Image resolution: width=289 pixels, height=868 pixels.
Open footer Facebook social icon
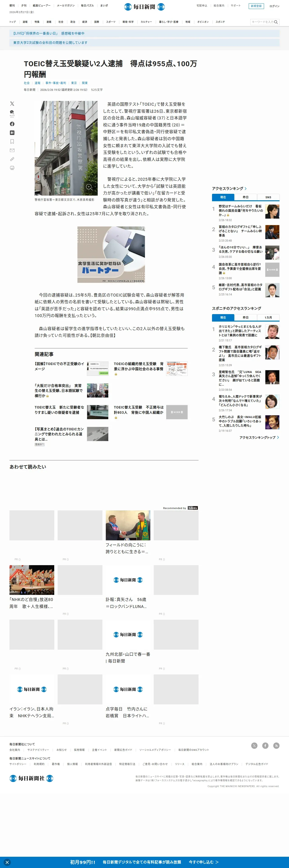coord(265,746)
